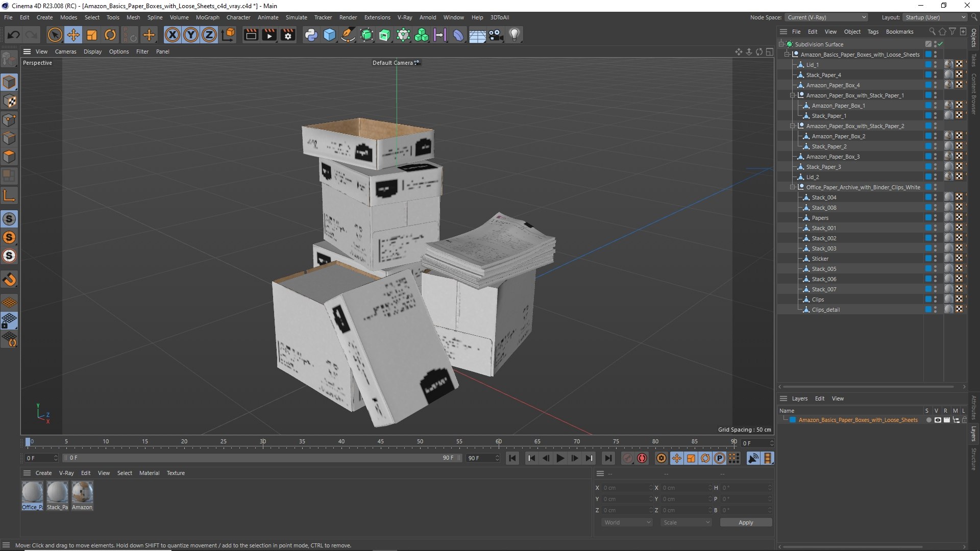Toggle Y axis lock
Image resolution: width=980 pixels, height=551 pixels.
click(x=191, y=35)
